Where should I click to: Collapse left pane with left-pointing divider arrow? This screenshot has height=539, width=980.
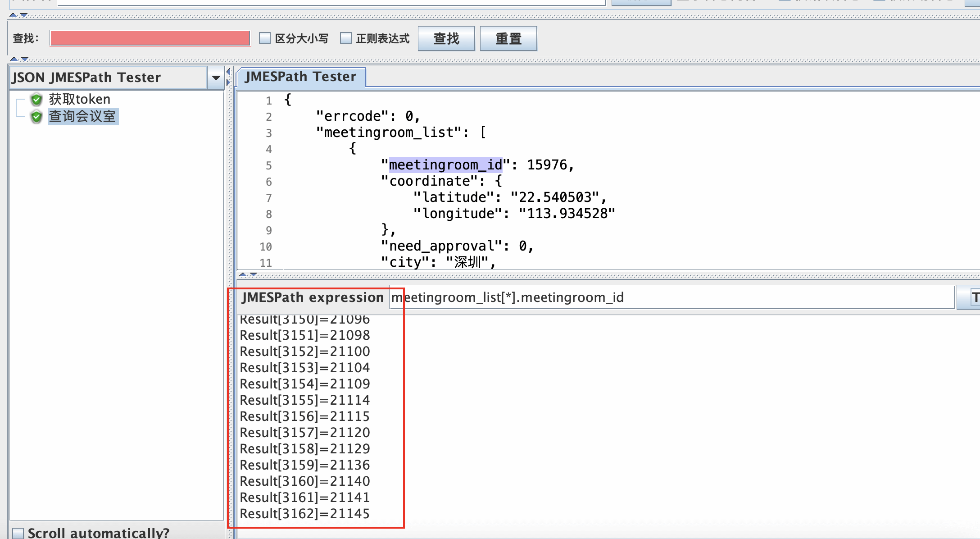[x=229, y=72]
